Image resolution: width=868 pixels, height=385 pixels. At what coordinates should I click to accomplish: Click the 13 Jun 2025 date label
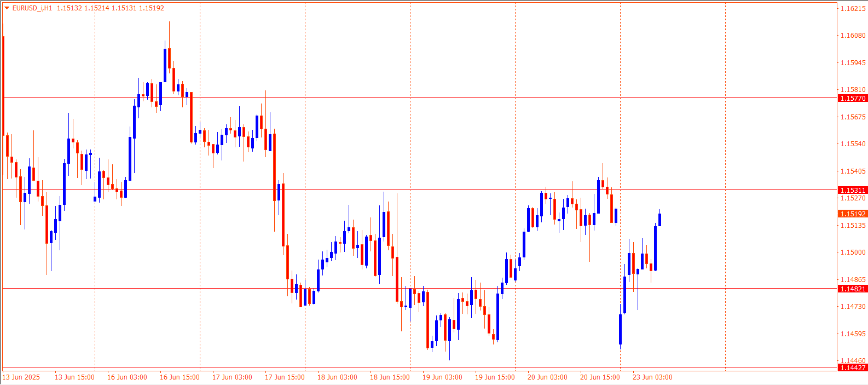(21, 377)
